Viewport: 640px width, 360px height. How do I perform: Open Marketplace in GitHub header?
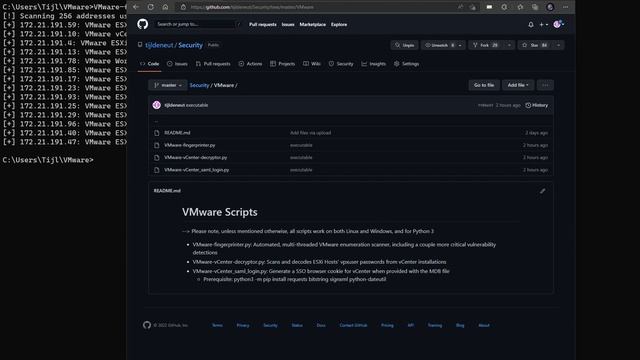pos(313,24)
